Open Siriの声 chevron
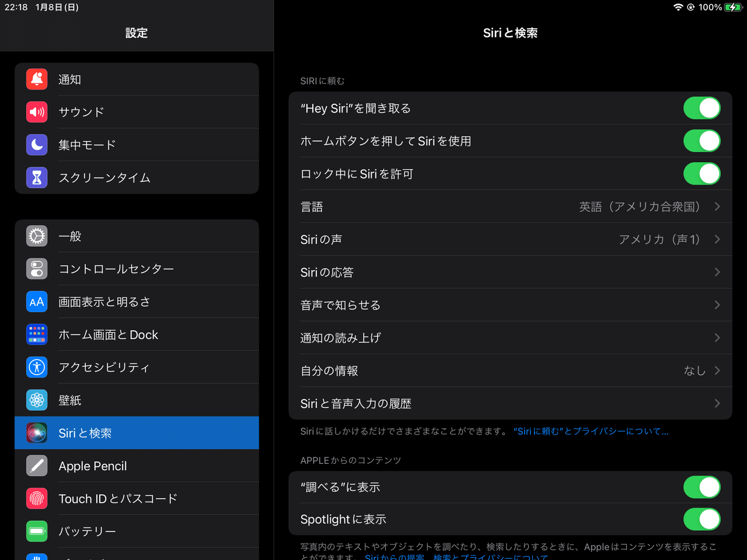 [x=717, y=239]
